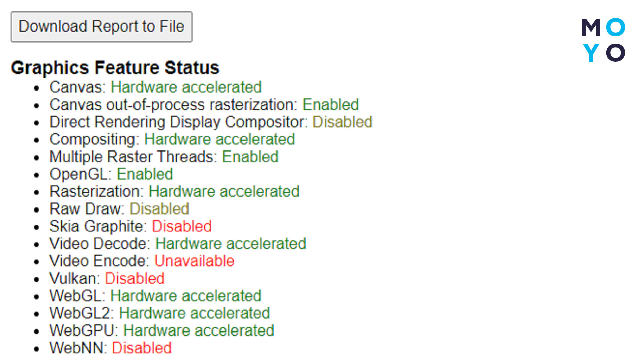
Task: Select Video Decode hardware accelerated item
Action: click(x=177, y=244)
